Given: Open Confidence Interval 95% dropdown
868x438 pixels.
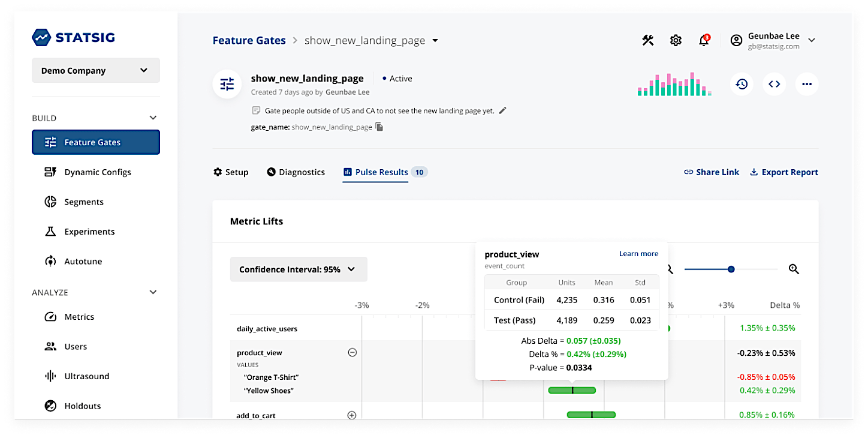Looking at the screenshot, I should point(299,269).
